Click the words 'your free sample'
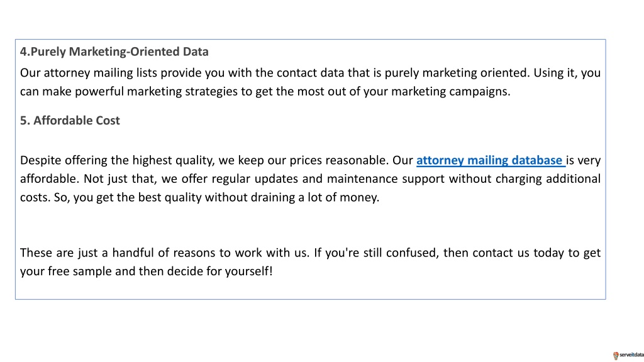This screenshot has height=362, width=644. click(x=65, y=271)
